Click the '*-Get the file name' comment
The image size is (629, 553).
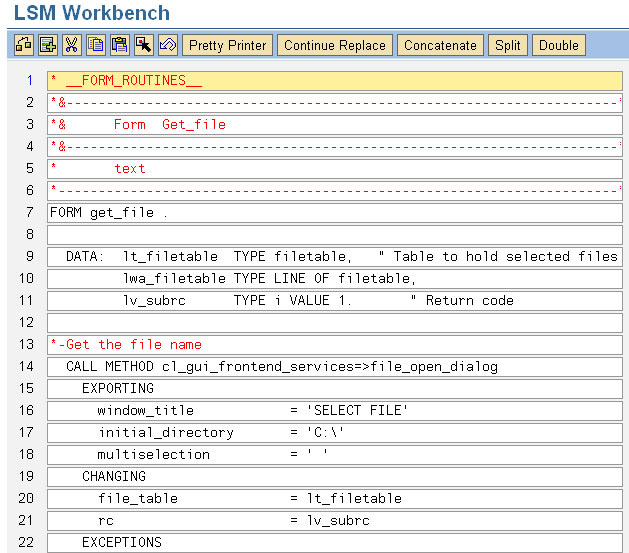coord(335,344)
